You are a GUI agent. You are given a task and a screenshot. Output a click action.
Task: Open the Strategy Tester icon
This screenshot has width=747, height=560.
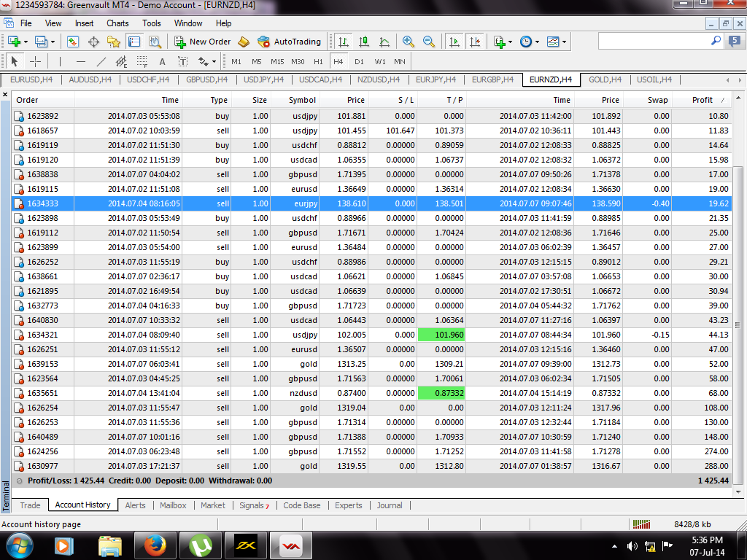155,42
